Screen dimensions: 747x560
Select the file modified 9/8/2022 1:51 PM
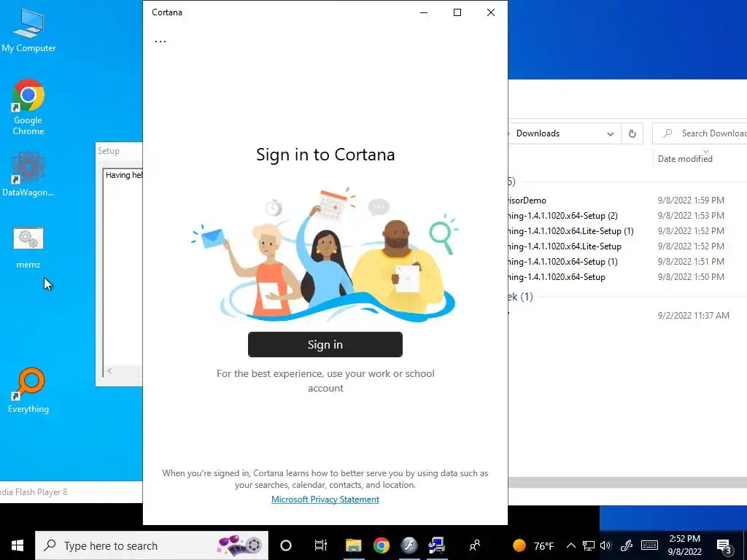tap(627, 262)
